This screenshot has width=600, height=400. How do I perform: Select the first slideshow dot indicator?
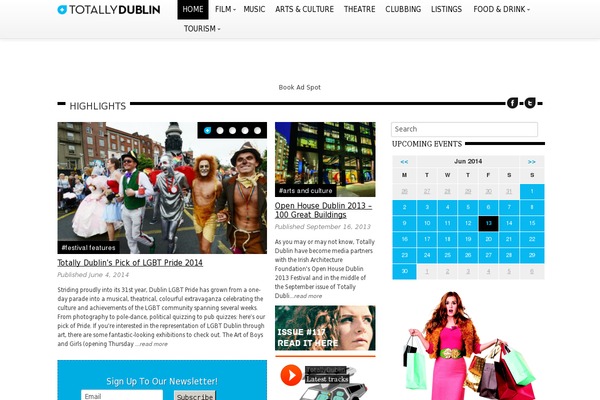pyautogui.click(x=207, y=131)
